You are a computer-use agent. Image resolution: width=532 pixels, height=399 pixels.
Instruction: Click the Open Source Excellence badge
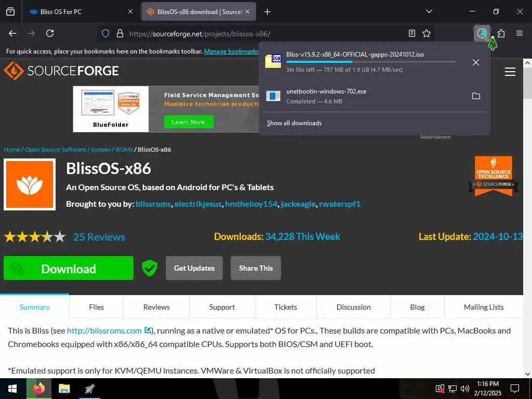click(x=494, y=176)
